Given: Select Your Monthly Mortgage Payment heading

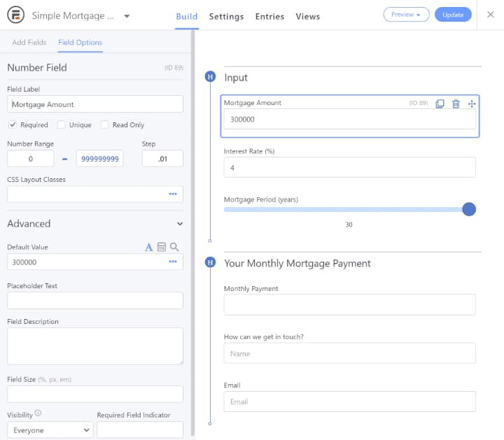Looking at the screenshot, I should click(297, 263).
